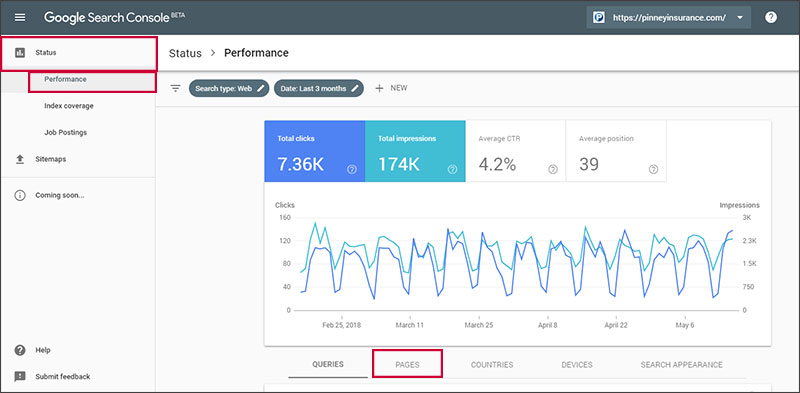Click the Feb 25, 2018 axis label
The width and height of the screenshot is (800, 393).
point(341,325)
